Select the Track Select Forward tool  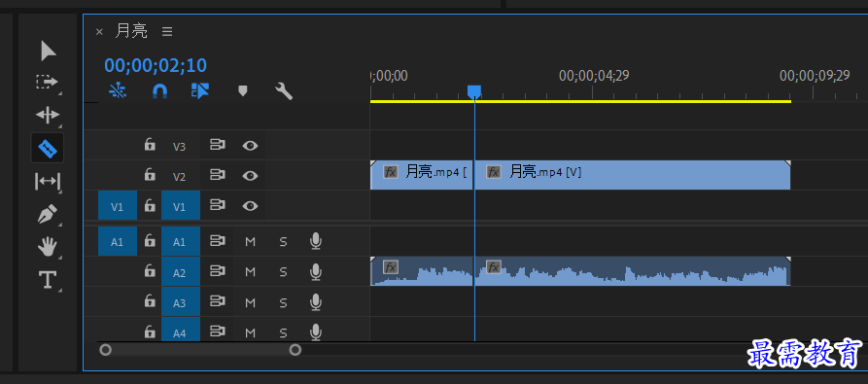click(x=47, y=82)
